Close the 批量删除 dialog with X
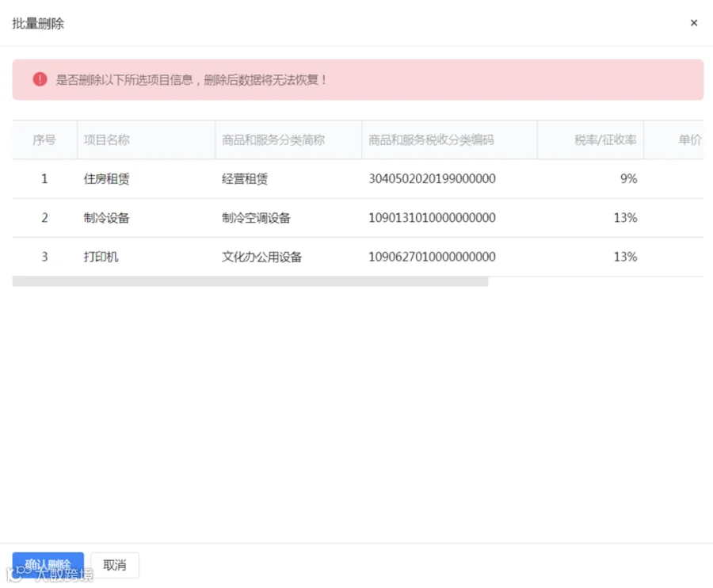This screenshot has height=588, width=713. pyautogui.click(x=693, y=23)
